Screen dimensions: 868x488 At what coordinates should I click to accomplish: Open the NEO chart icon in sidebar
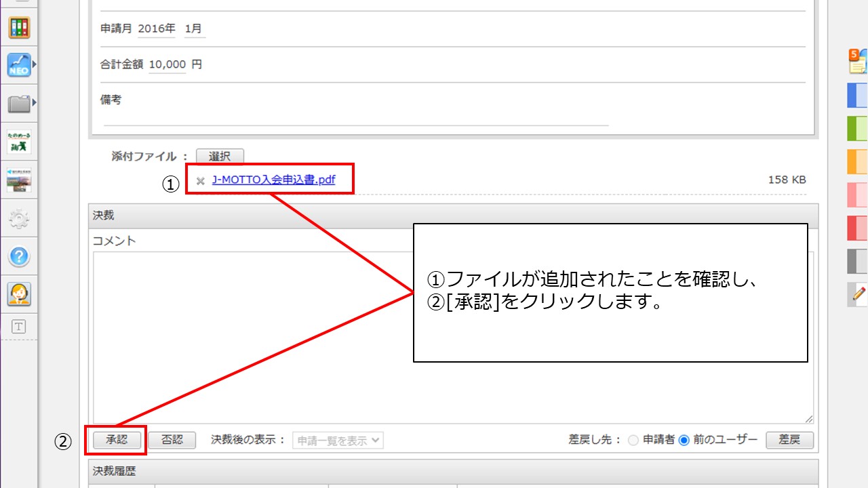19,65
